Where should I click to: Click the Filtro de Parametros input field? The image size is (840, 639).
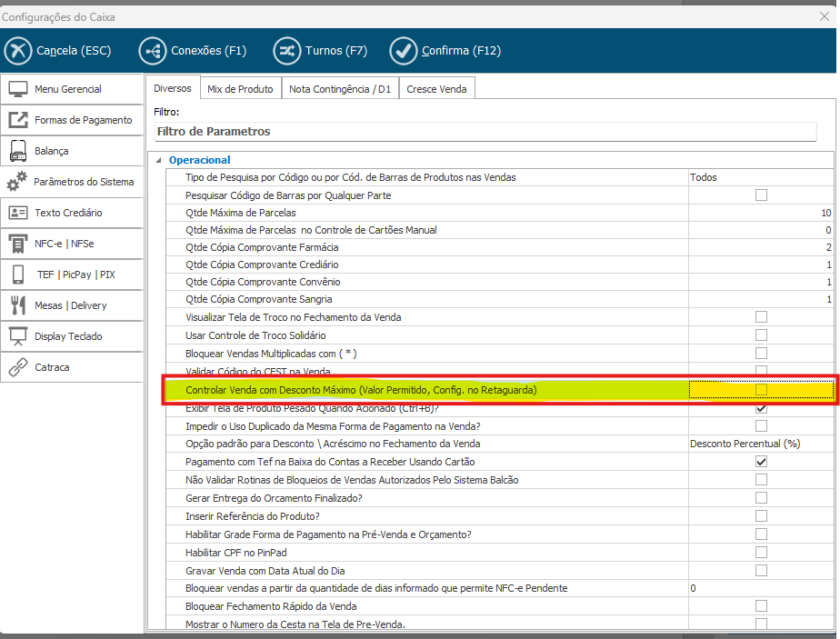click(485, 132)
